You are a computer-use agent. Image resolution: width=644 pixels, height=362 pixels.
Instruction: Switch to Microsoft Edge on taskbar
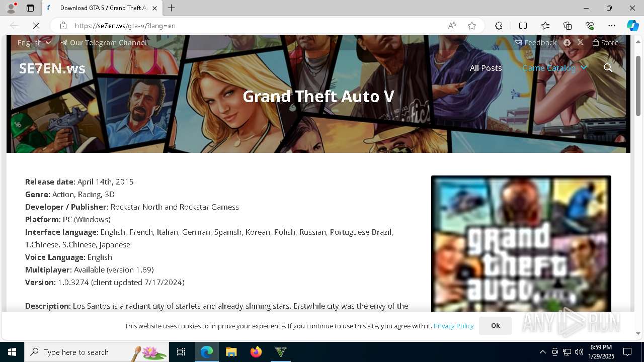207,352
